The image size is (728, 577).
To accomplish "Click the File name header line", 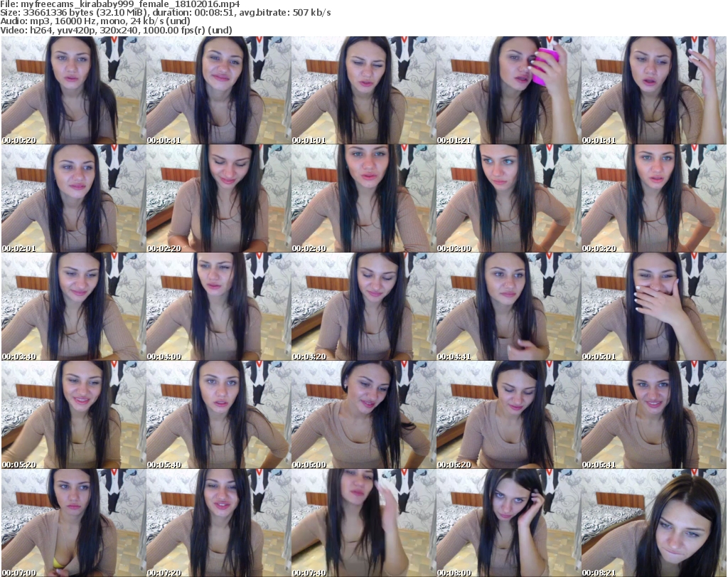I will (x=119, y=4).
